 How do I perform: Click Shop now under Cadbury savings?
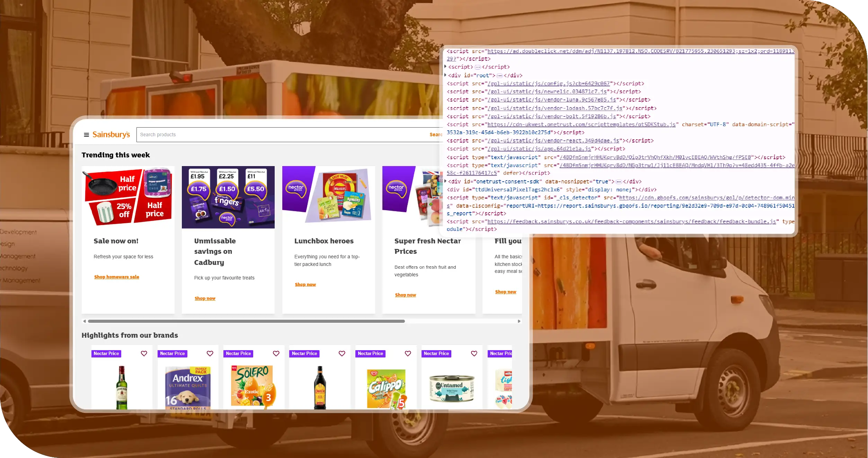click(205, 298)
